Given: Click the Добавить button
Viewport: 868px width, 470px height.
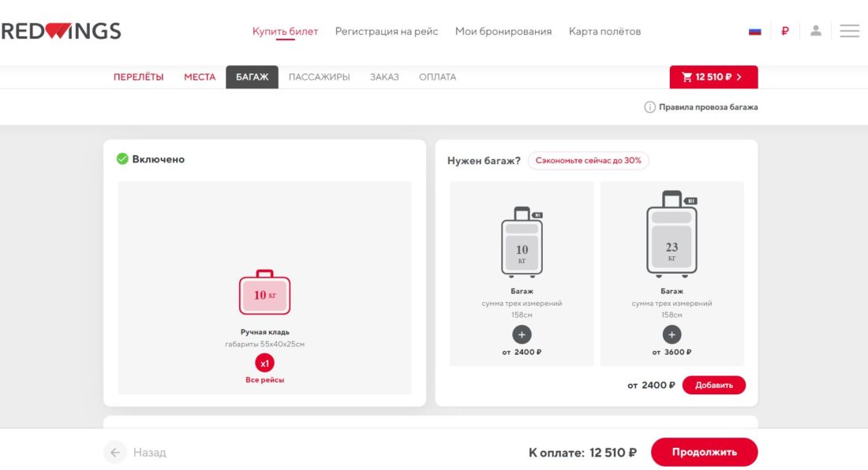Looking at the screenshot, I should pos(714,385).
